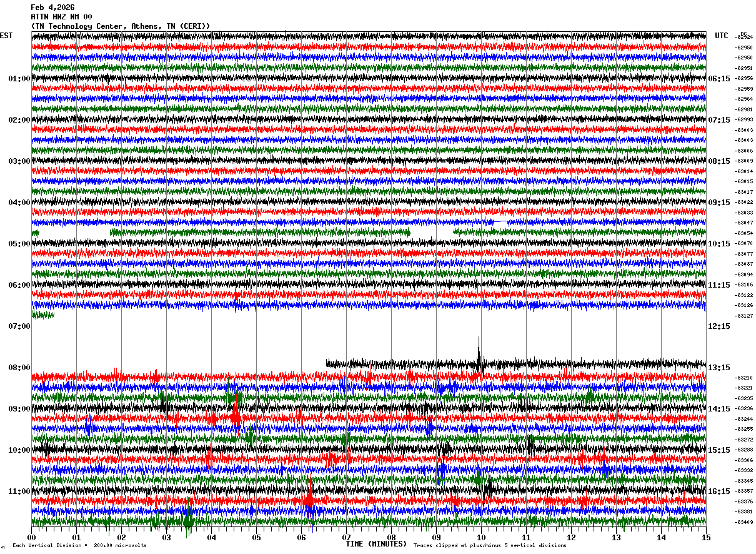The width and height of the screenshot is (756, 554).
Task: Click the -62951 DC offset value
Action: (744, 68)
